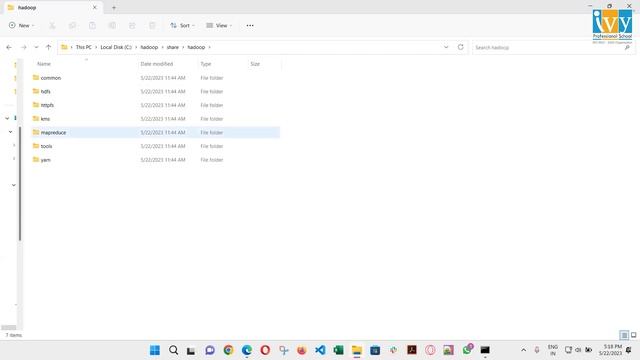This screenshot has width=640, height=360.
Task: Open recent locations chevron
Action: (x=36, y=47)
